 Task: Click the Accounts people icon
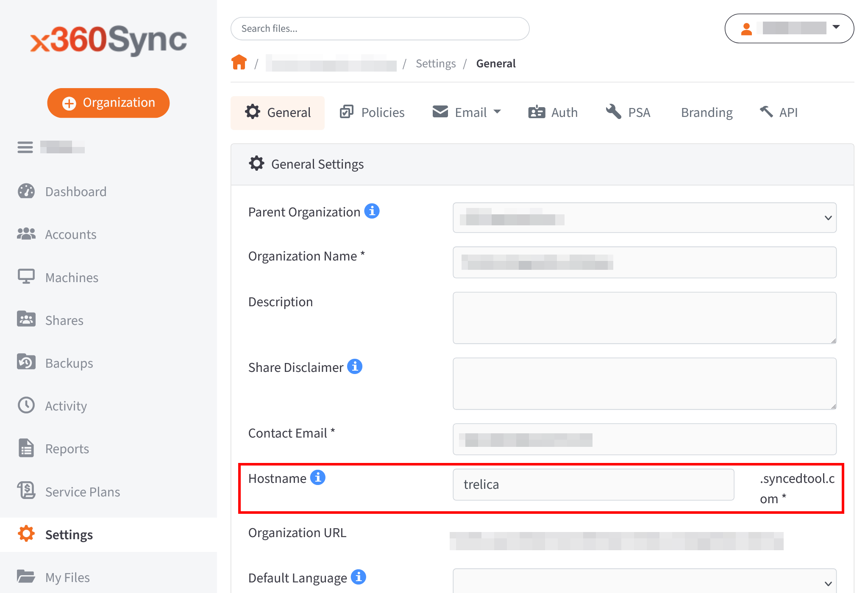point(26,234)
